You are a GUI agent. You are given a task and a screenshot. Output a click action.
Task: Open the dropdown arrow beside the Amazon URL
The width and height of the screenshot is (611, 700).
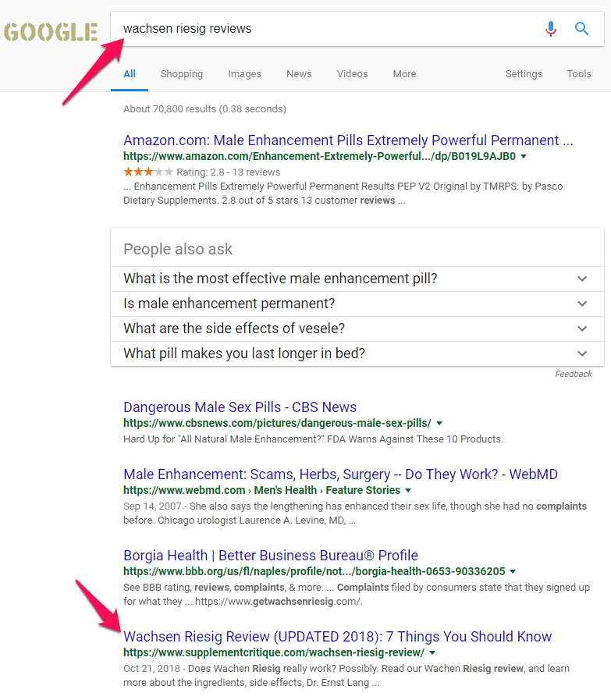click(x=524, y=156)
